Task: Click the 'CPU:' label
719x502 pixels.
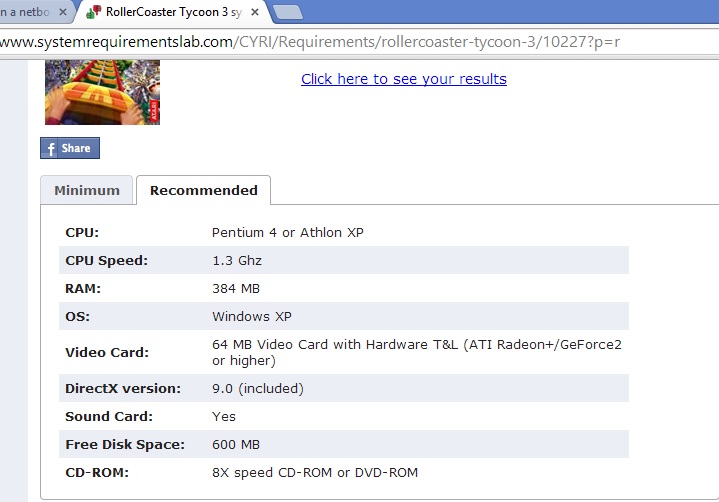Action: coord(82,232)
